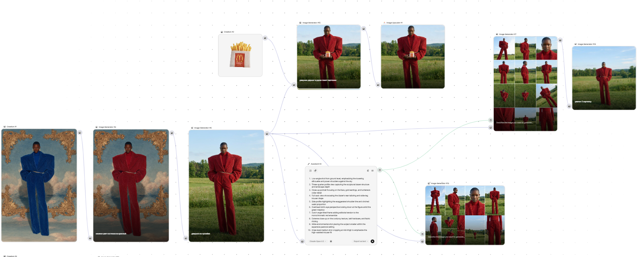
Task: Expand the Export as text dropdown
Action: (360, 241)
